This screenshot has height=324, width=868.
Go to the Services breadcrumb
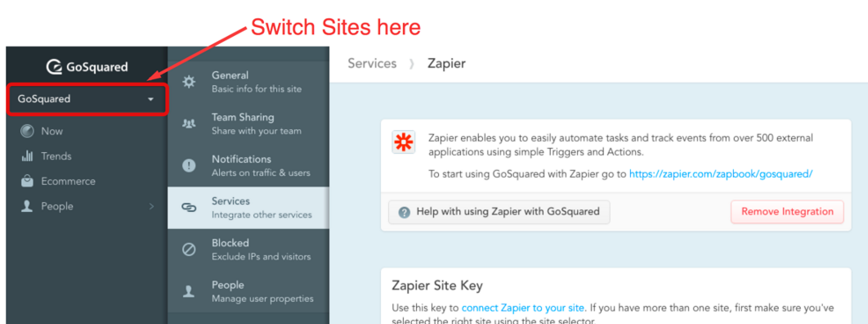tap(372, 64)
